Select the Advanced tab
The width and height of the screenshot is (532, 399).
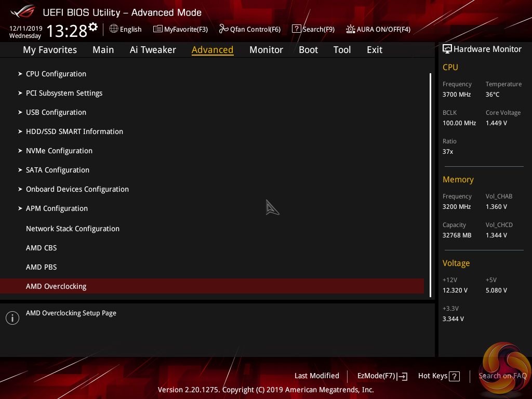[212, 50]
